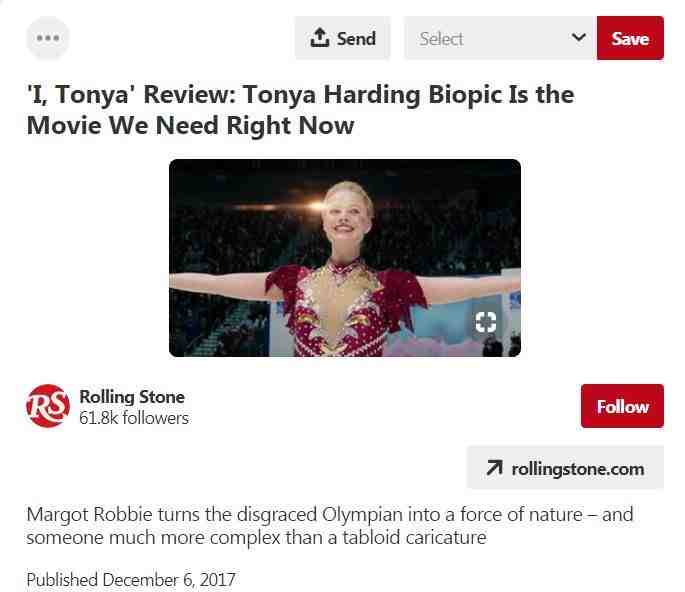Viewport: 685px width, 592px height.
Task: Save this pin with the Save button
Action: pyautogui.click(x=630, y=38)
